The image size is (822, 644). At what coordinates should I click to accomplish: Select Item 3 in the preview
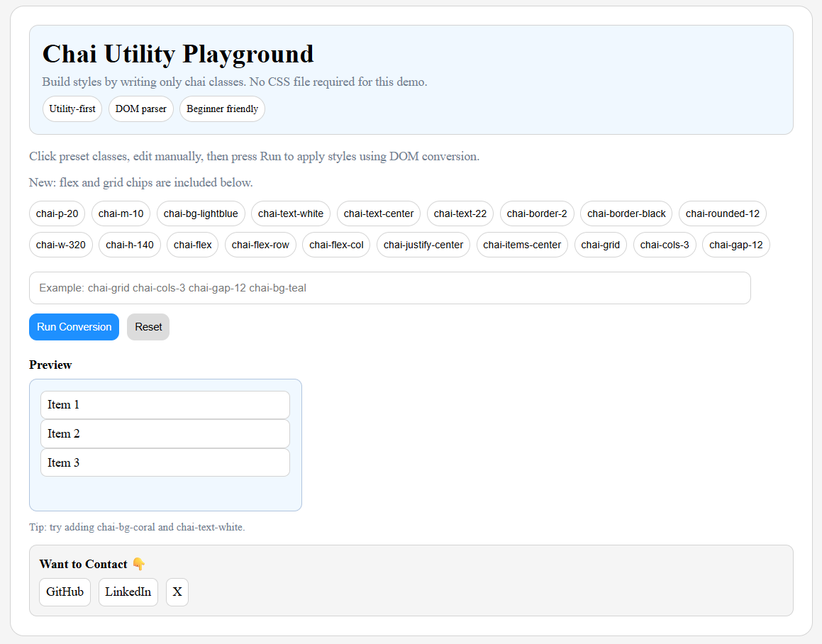[x=165, y=462]
